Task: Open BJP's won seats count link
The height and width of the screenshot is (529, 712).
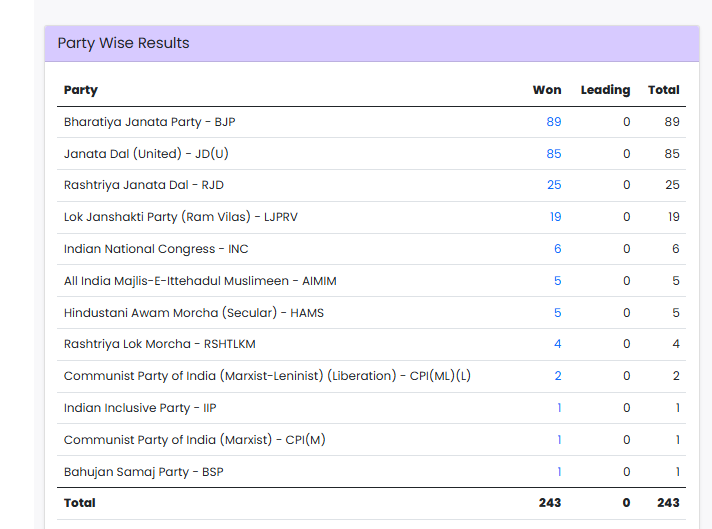Action: click(553, 122)
